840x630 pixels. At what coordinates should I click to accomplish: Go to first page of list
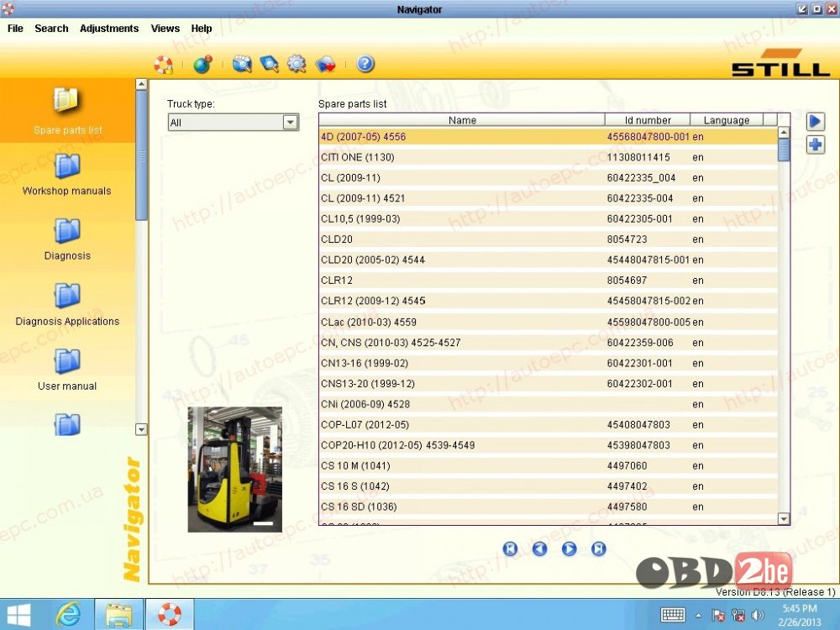pos(511,549)
